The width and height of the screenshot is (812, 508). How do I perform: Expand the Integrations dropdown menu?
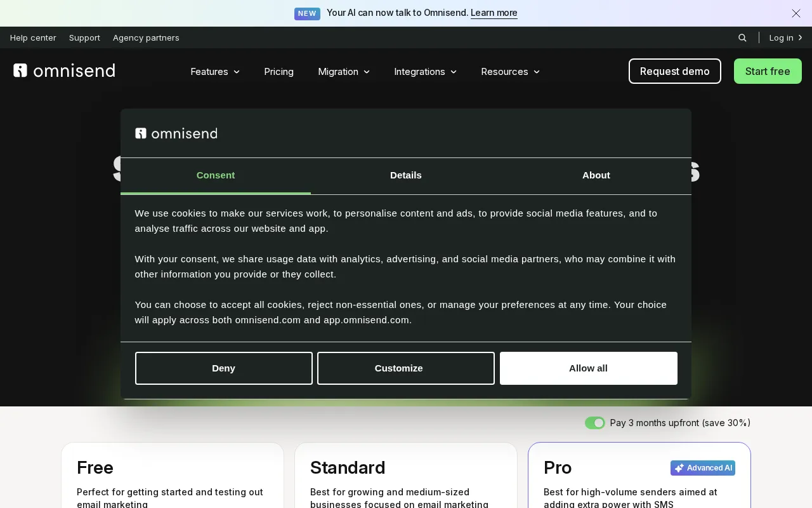[426, 72]
